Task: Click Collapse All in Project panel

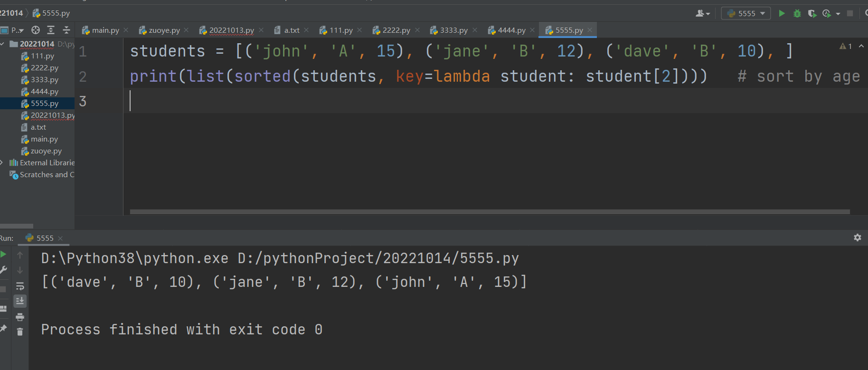Action: [66, 30]
